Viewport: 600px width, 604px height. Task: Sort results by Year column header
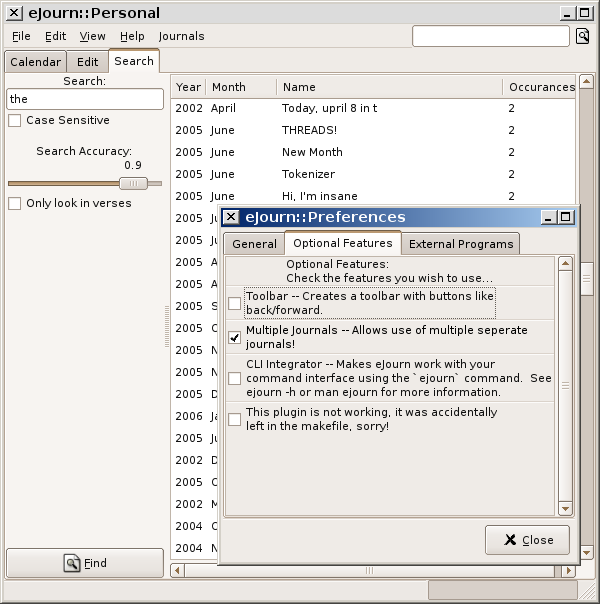[x=188, y=87]
